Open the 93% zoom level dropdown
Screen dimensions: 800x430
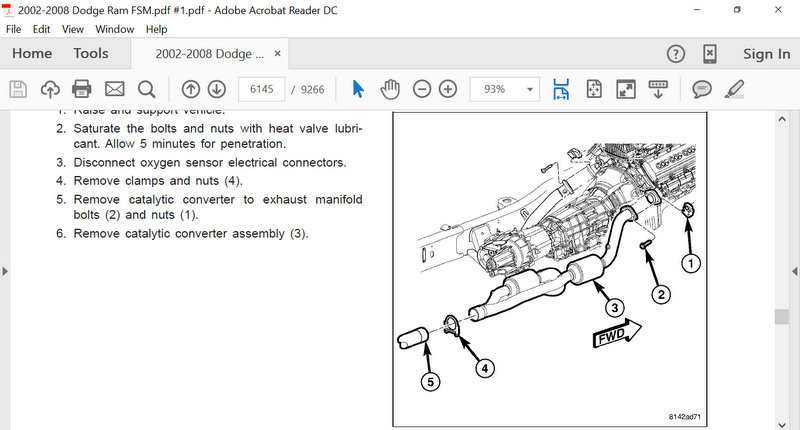[529, 89]
